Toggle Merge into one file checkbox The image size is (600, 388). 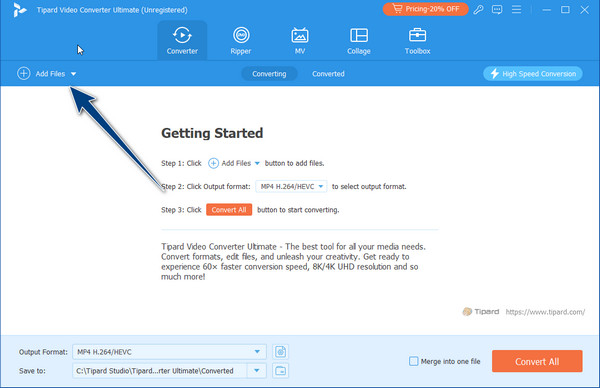tap(414, 361)
